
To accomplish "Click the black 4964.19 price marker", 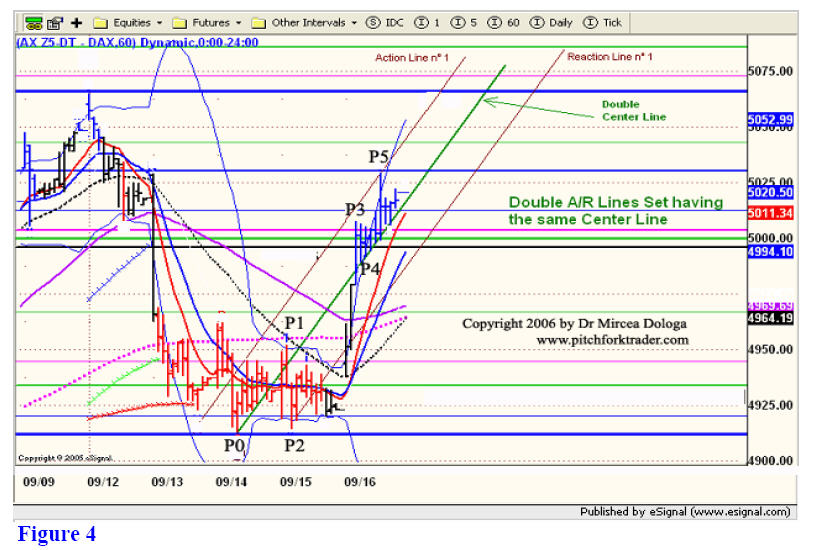I will [769, 319].
